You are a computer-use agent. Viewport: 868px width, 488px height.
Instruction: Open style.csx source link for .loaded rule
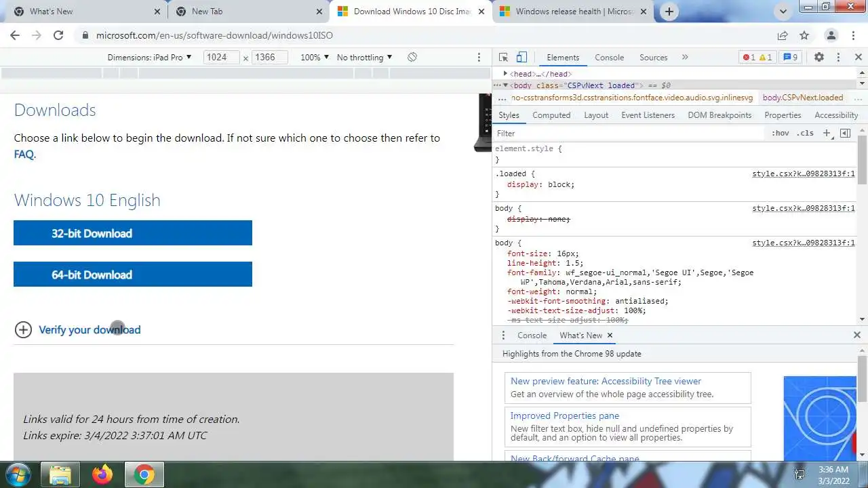click(x=804, y=174)
